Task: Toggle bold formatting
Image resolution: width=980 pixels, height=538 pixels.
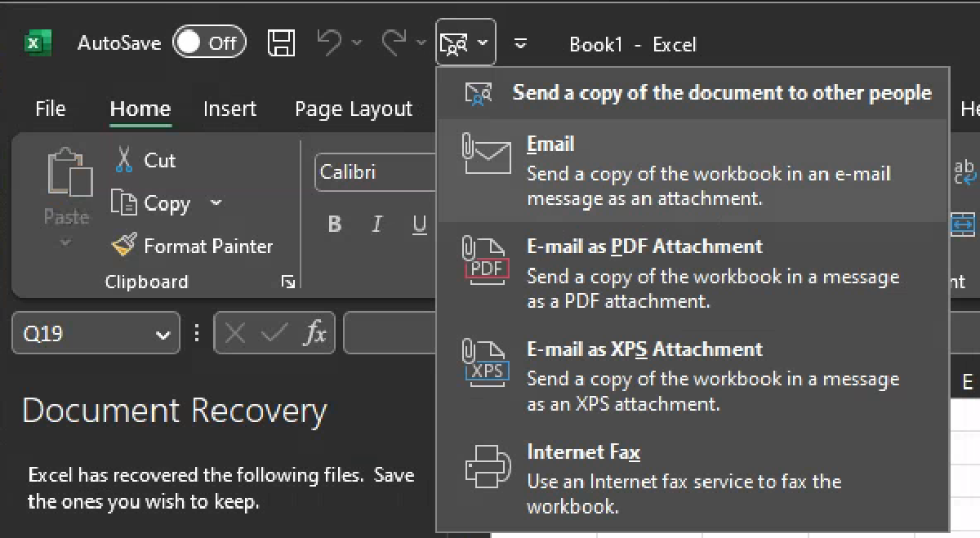Action: (334, 225)
